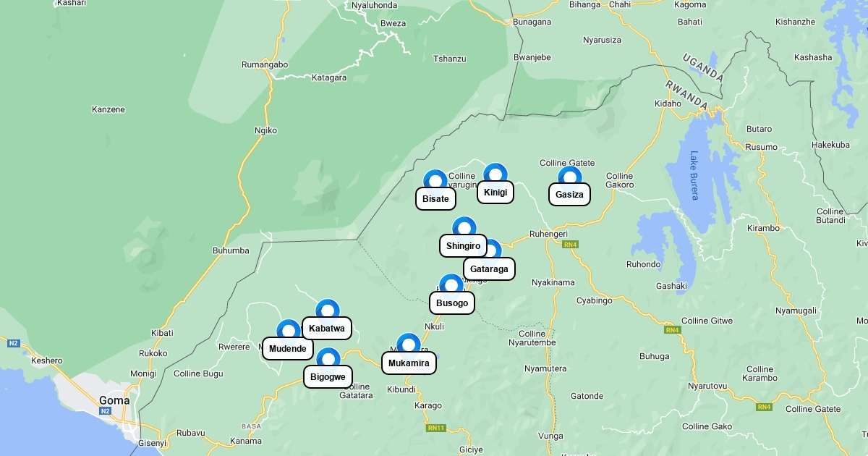Click the map pin above Kabatwa label
The height and width of the screenshot is (456, 868).
click(x=328, y=310)
